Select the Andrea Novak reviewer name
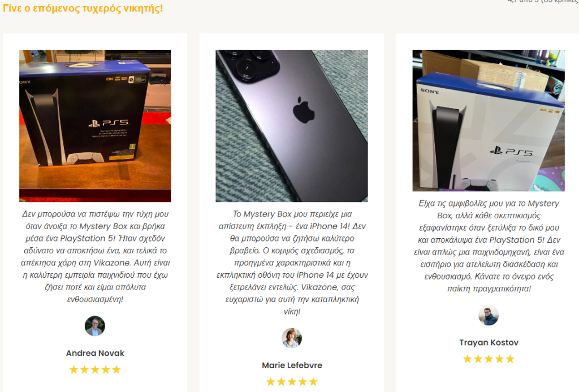Viewport: 579px width, 392px height. pos(95,353)
